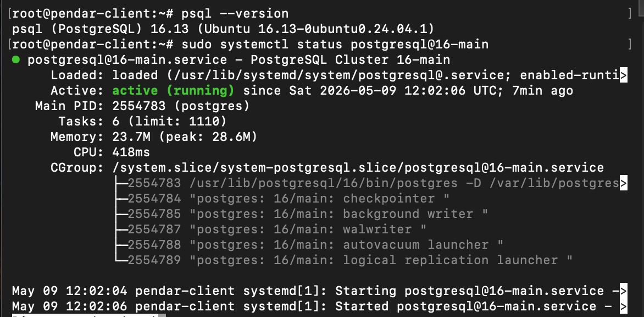This screenshot has width=644, height=317.
Task: Click truncation arrow on Starting log line
Action: pos(624,291)
